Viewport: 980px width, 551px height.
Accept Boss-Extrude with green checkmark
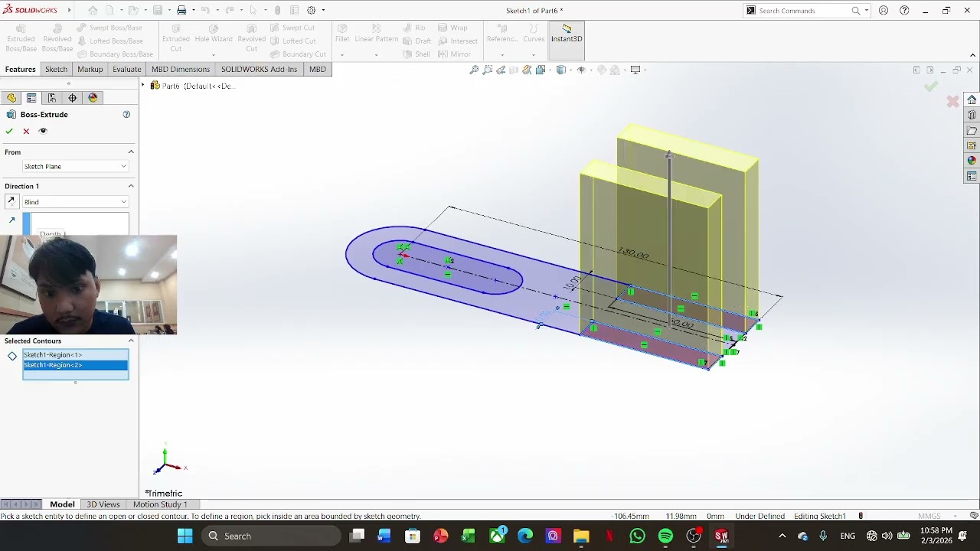coord(9,132)
